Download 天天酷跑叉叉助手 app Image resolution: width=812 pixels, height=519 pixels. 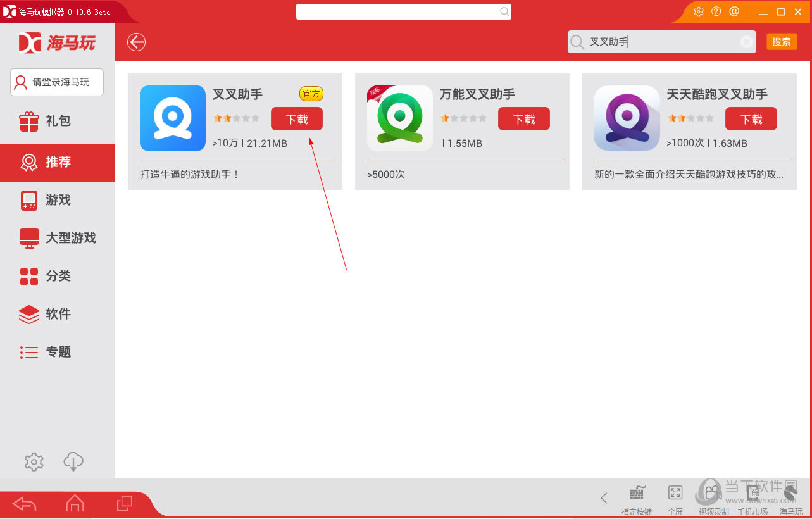pyautogui.click(x=751, y=119)
